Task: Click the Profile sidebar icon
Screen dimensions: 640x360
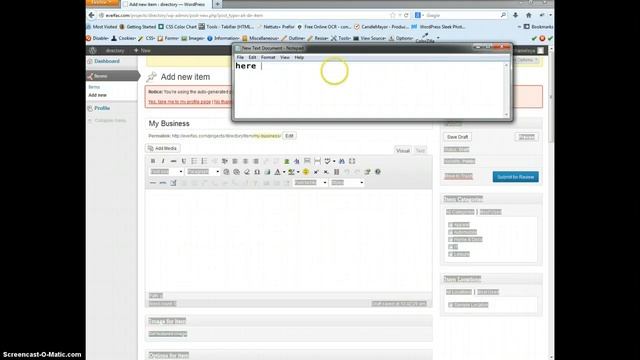Action: point(90,108)
